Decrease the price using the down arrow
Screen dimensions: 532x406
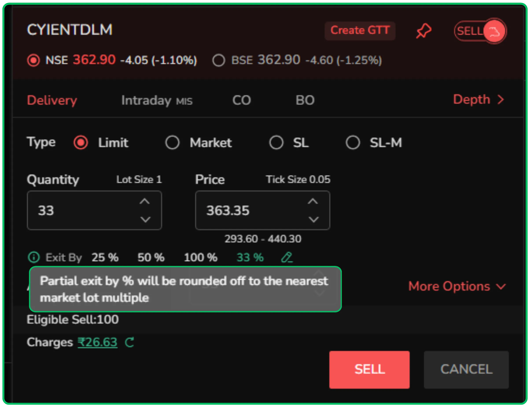(313, 219)
